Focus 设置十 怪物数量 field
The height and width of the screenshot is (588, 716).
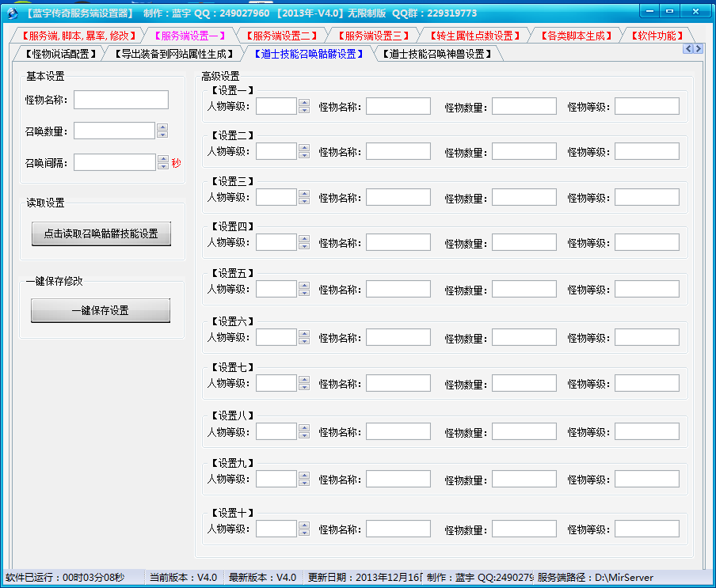(x=524, y=529)
